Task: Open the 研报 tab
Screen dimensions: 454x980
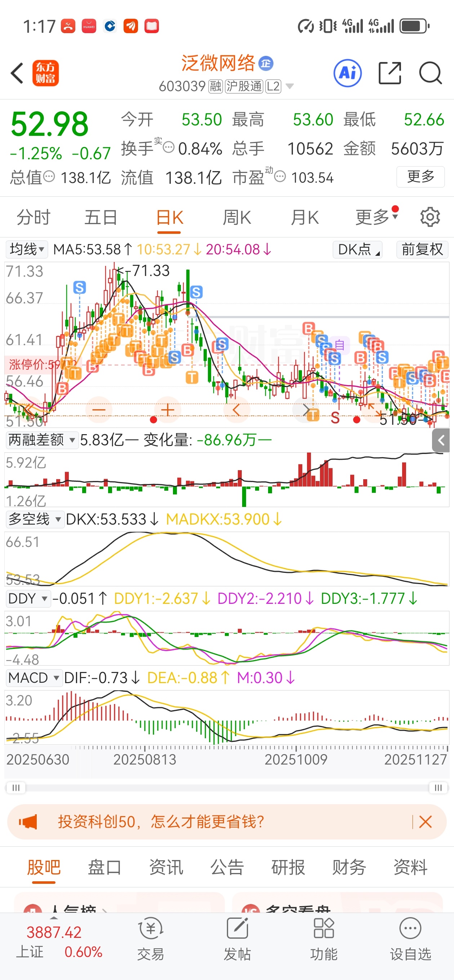Action: point(288,868)
